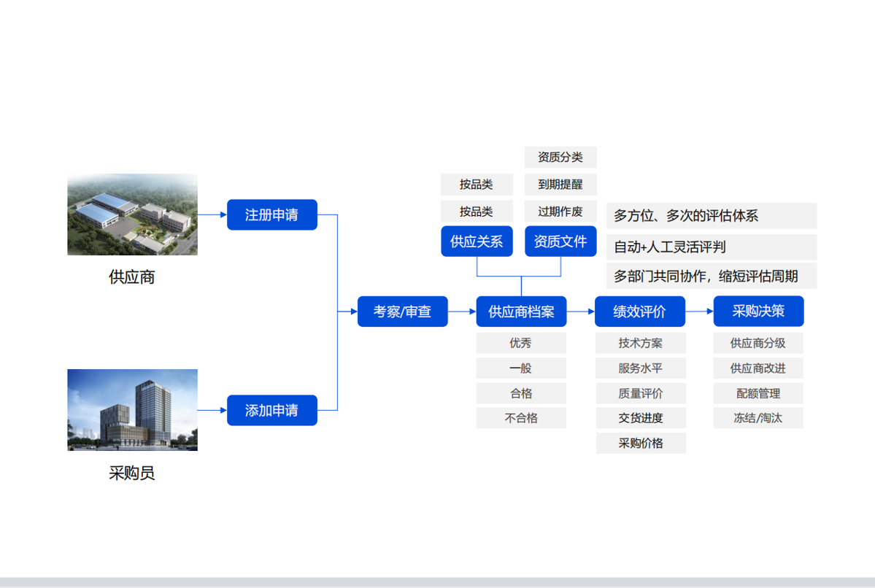Click the 资质文件 blue box

pos(560,241)
